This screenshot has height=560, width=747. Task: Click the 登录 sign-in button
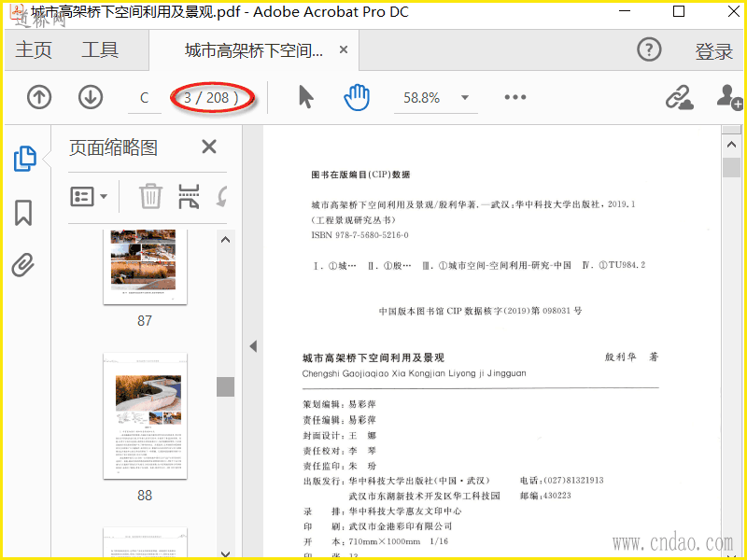[713, 51]
